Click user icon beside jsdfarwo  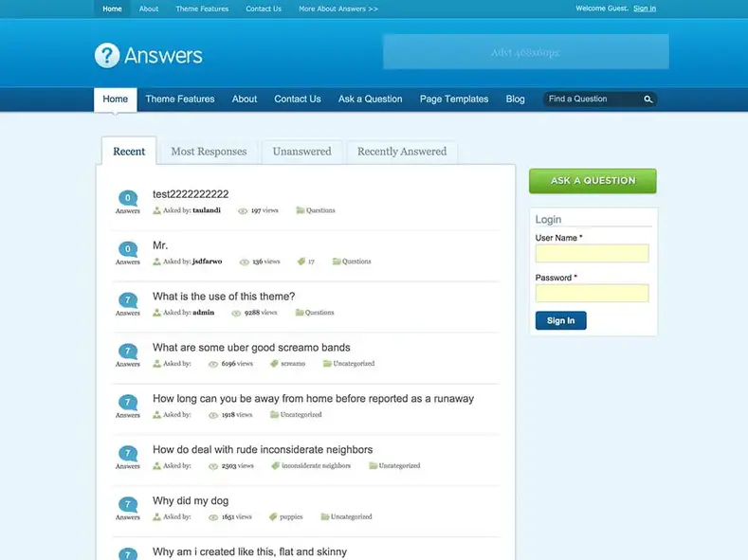[156, 262]
